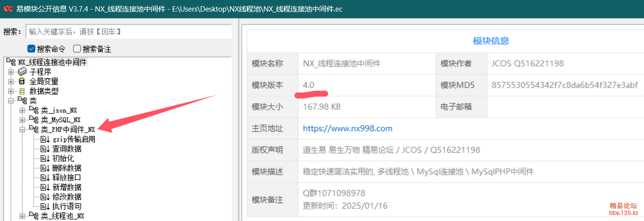The height and width of the screenshot is (221, 644).
Task: Expand the 类_线程池_NX node
Action: click(x=22, y=216)
